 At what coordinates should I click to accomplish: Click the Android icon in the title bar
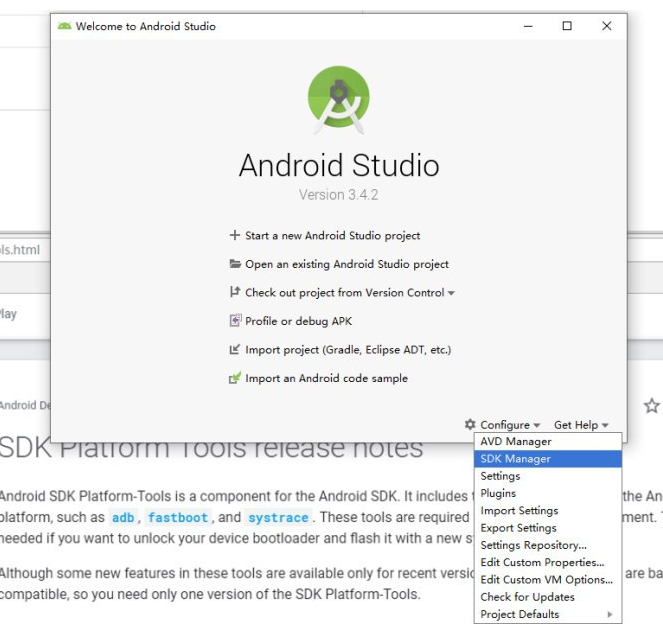(x=64, y=26)
